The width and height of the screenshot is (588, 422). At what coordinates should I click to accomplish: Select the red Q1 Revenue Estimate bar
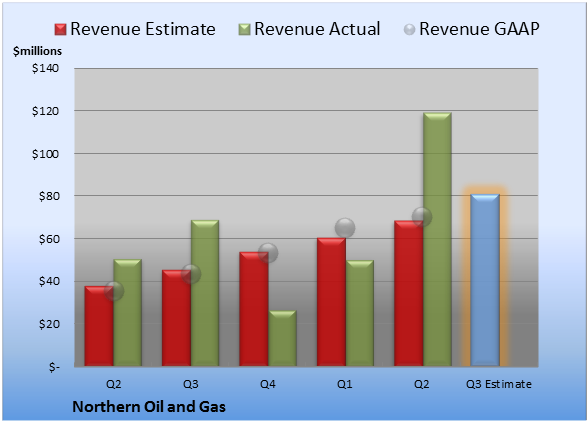point(331,302)
